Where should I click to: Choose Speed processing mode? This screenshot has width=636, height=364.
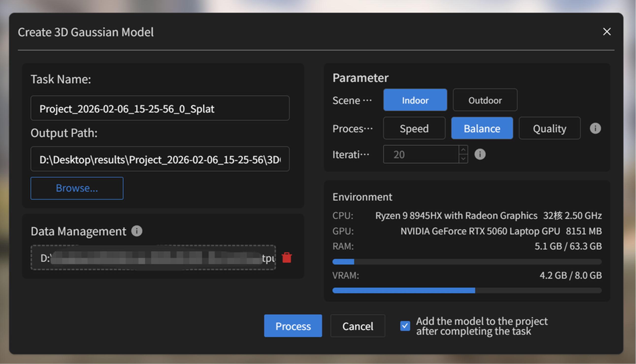tap(414, 128)
